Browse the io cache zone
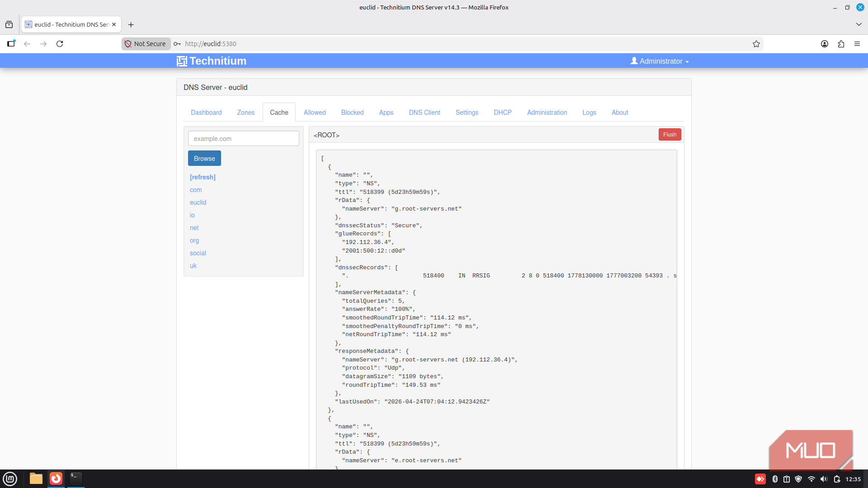The width and height of the screenshot is (868, 488). tap(192, 215)
